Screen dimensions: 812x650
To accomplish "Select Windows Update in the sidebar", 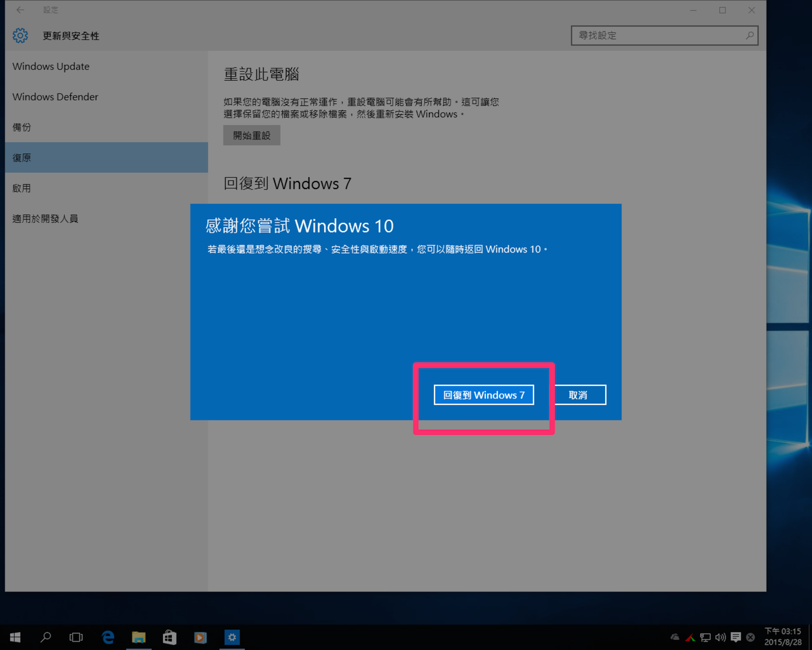I will (x=107, y=66).
